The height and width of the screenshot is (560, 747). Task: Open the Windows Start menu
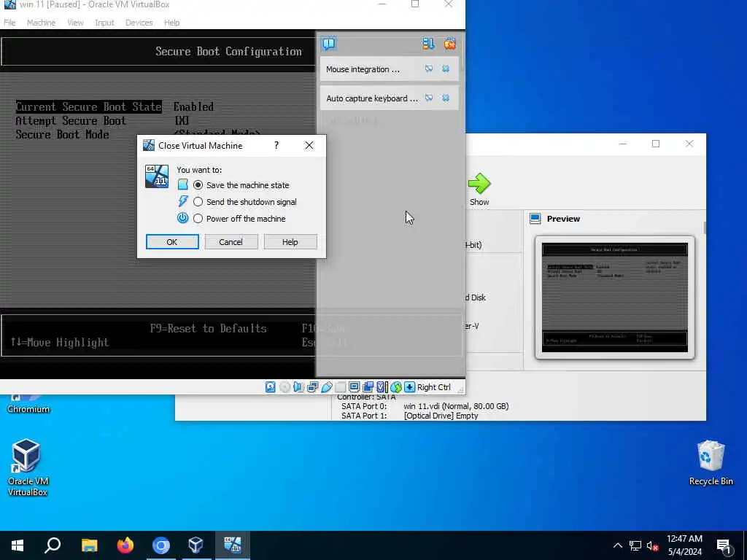click(x=18, y=545)
